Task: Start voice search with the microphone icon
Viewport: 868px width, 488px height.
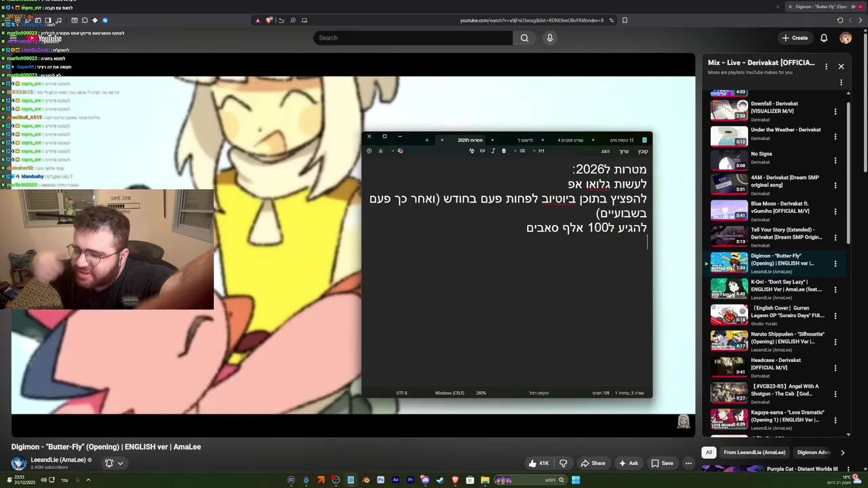Action: click(x=550, y=38)
